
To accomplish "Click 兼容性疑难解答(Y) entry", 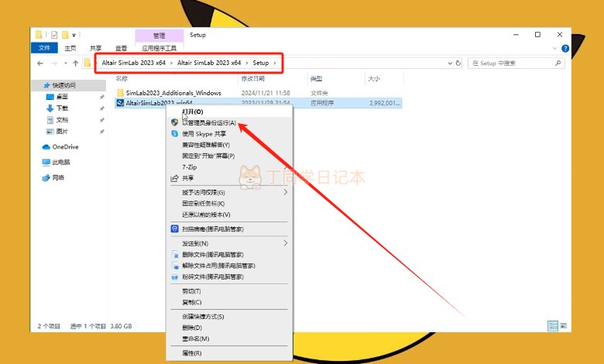I will (x=206, y=145).
